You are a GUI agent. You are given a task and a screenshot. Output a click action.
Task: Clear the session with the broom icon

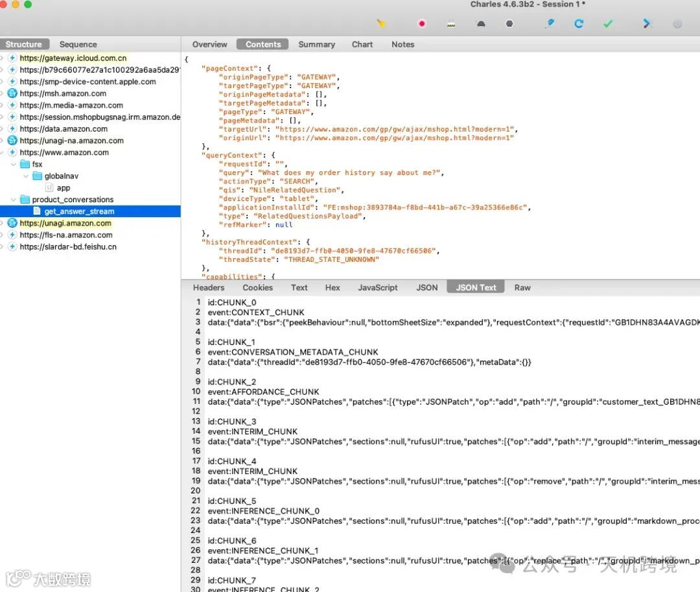(382, 24)
